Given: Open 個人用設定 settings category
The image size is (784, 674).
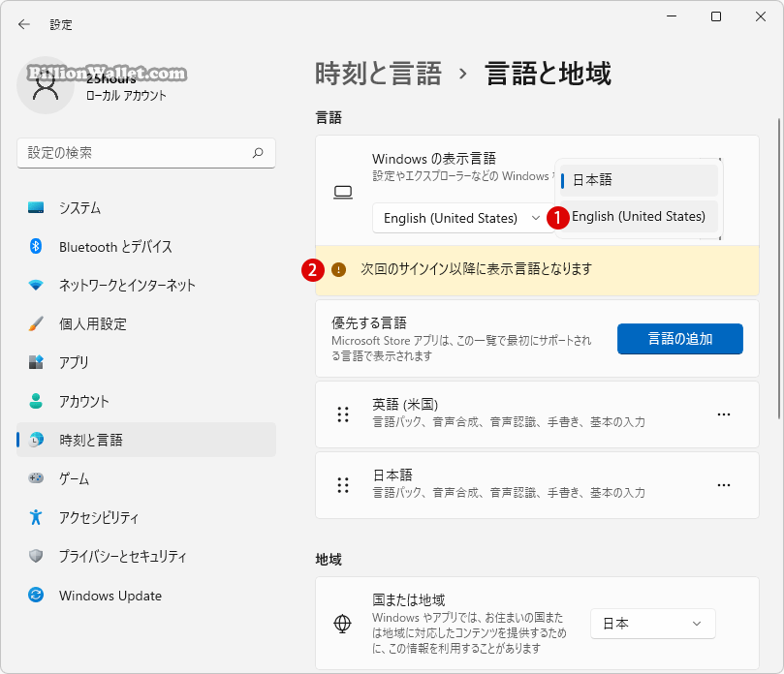Looking at the screenshot, I should click(146, 323).
